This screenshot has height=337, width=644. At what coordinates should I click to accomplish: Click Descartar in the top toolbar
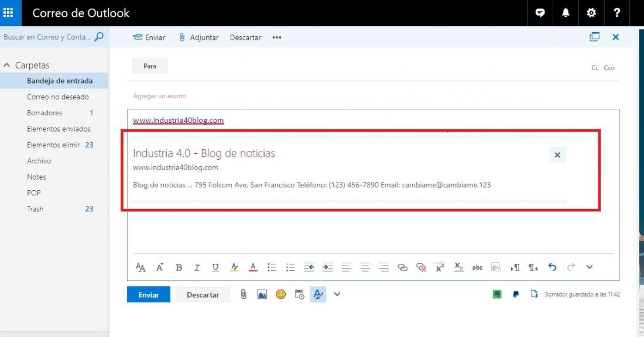(x=246, y=37)
